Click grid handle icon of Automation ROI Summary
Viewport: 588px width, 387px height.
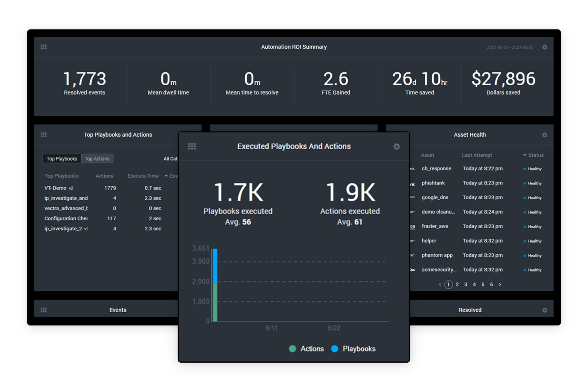coord(44,47)
